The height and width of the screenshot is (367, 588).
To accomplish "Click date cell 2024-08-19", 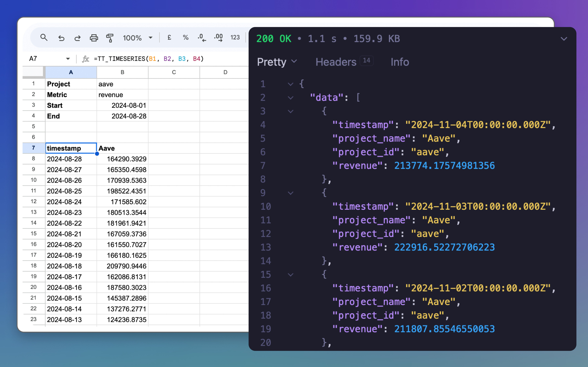I will [x=71, y=255].
